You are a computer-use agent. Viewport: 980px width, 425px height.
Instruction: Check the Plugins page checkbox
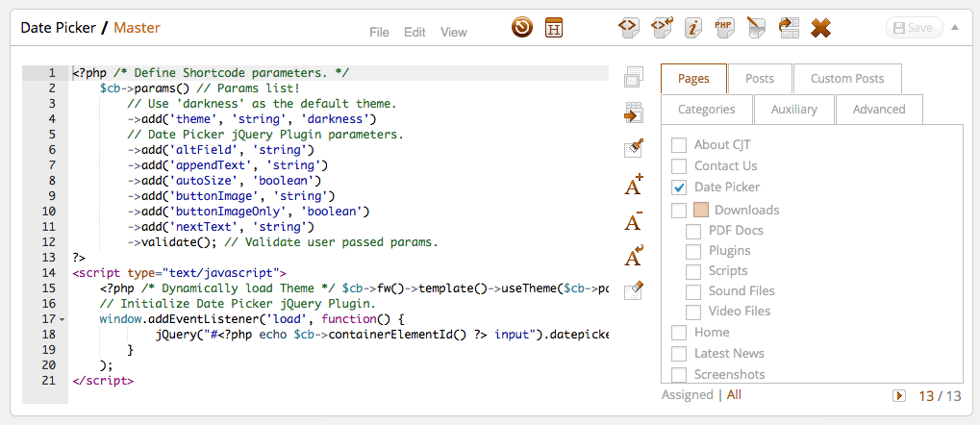click(693, 251)
